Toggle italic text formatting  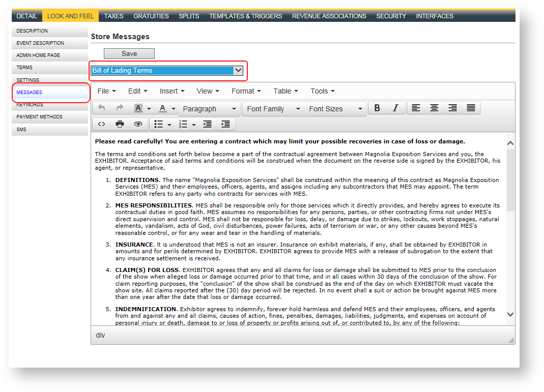point(395,108)
